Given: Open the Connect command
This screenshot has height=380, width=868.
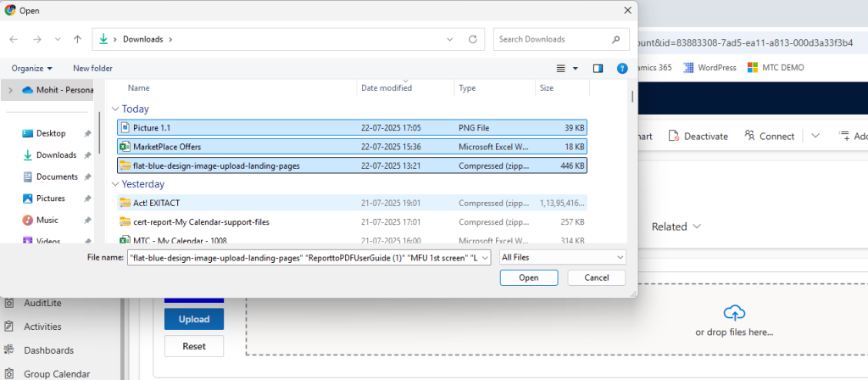Looking at the screenshot, I should [769, 136].
